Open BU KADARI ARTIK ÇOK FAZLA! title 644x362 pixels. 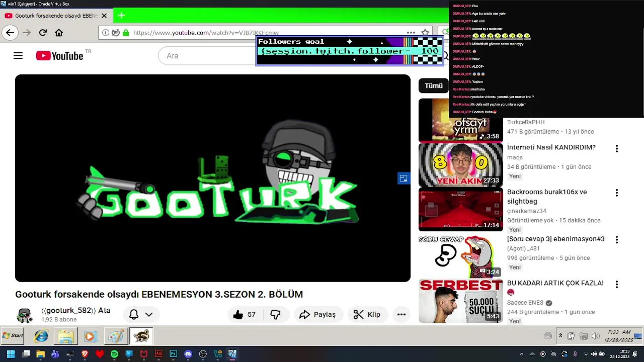[555, 283]
